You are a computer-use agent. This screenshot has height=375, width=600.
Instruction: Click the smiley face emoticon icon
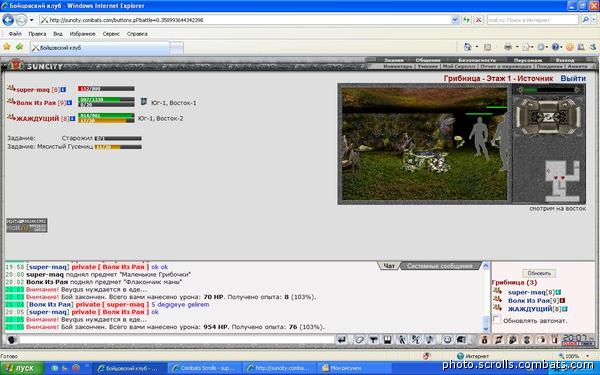(x=447, y=339)
